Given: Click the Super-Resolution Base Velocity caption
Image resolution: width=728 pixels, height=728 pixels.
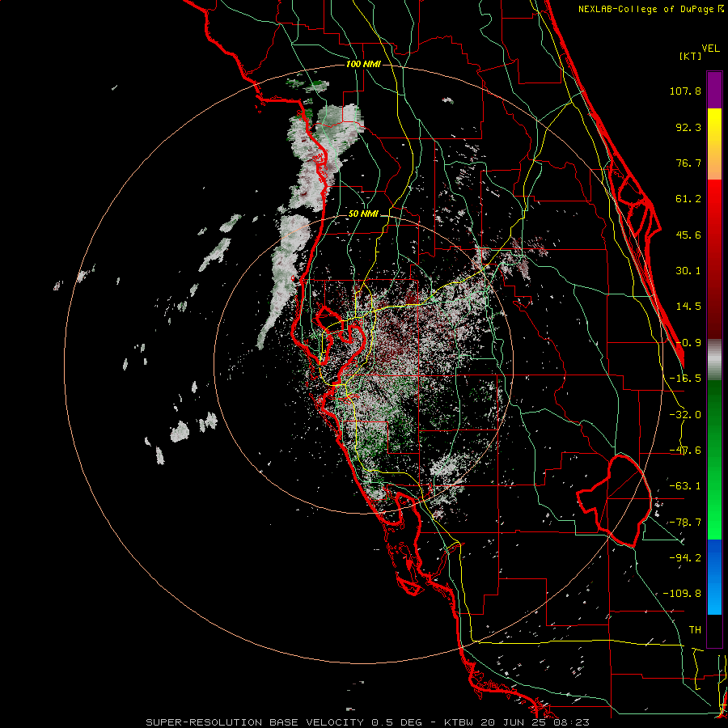Looking at the screenshot, I should click(368, 722).
